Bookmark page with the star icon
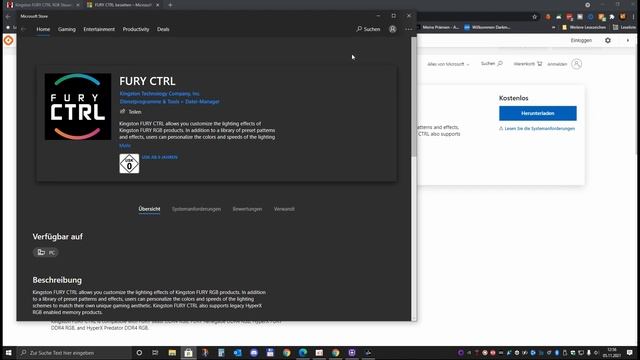 tap(534, 17)
